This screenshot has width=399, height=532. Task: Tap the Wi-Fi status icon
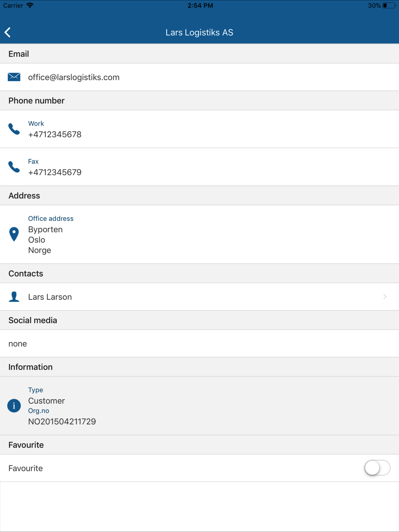click(30, 5)
